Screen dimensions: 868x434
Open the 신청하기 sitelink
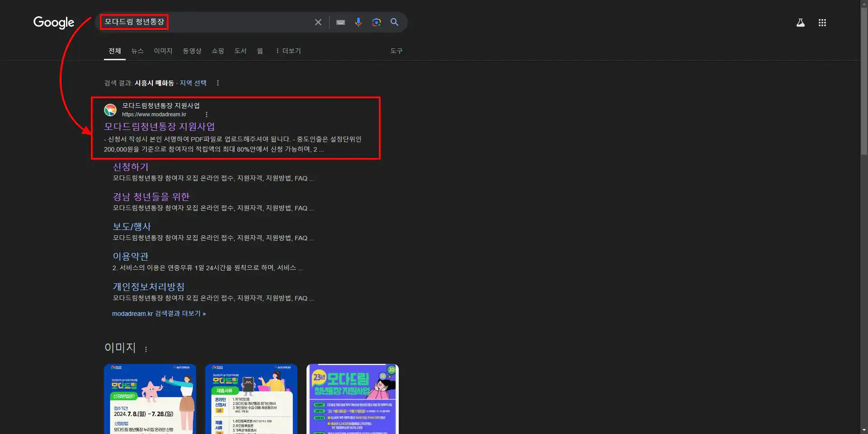(131, 167)
